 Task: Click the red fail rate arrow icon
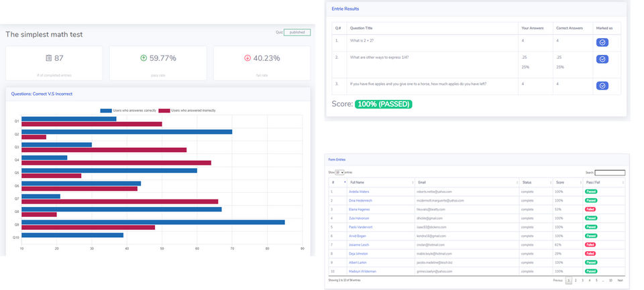[x=248, y=58]
